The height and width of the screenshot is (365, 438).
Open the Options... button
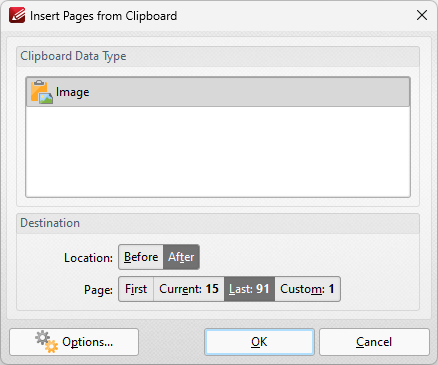coord(74,342)
